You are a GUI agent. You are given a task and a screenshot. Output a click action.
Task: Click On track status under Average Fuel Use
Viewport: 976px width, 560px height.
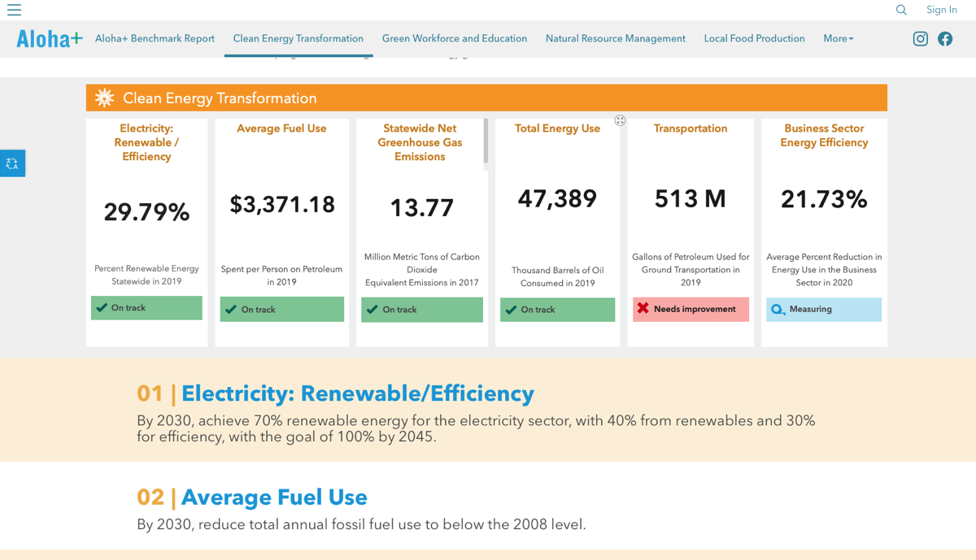[281, 310]
